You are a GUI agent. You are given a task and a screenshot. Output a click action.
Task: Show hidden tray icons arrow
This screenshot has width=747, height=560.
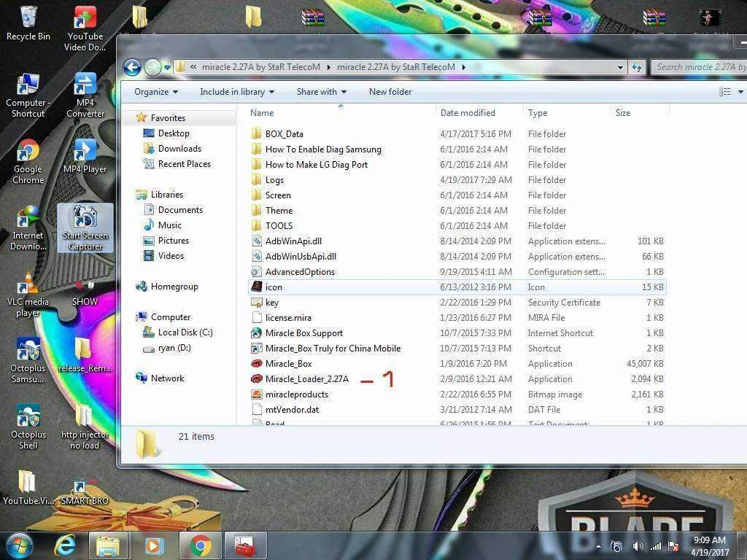[598, 547]
